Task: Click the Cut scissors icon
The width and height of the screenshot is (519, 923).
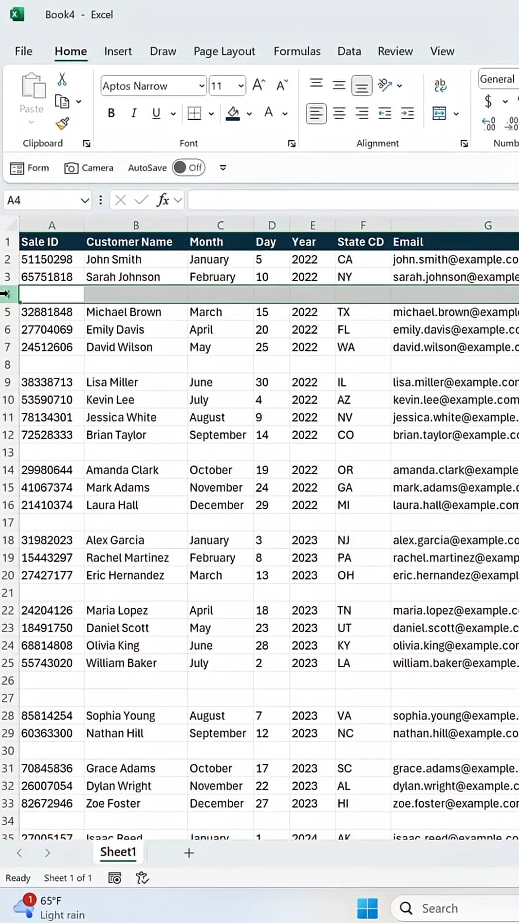Action: pos(62,79)
